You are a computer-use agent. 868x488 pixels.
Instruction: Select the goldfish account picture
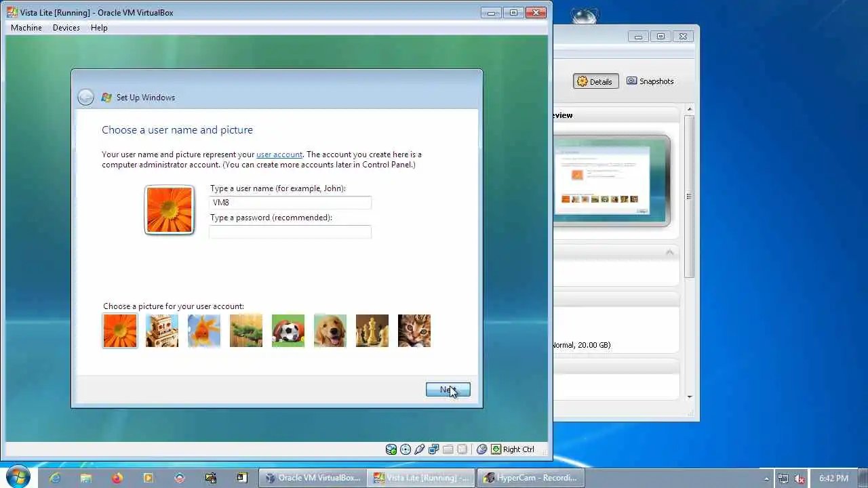(204, 331)
